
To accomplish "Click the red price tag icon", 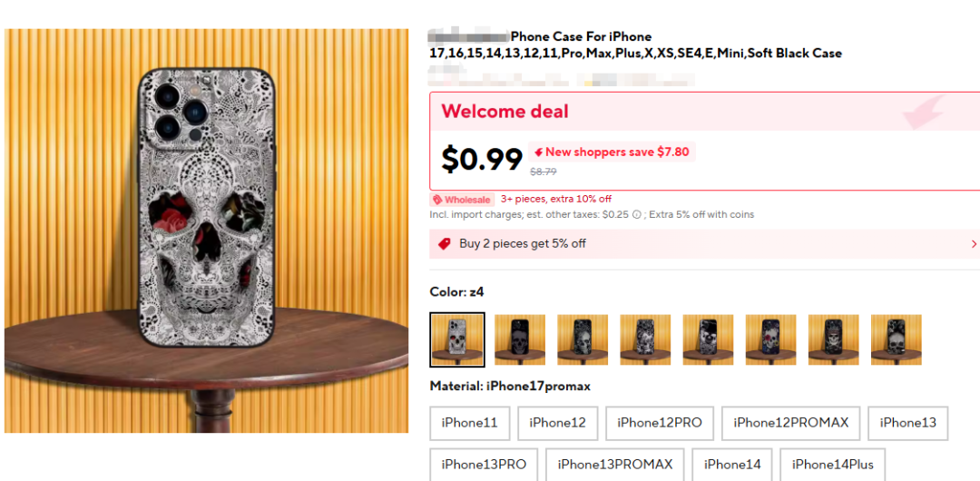I will click(445, 244).
